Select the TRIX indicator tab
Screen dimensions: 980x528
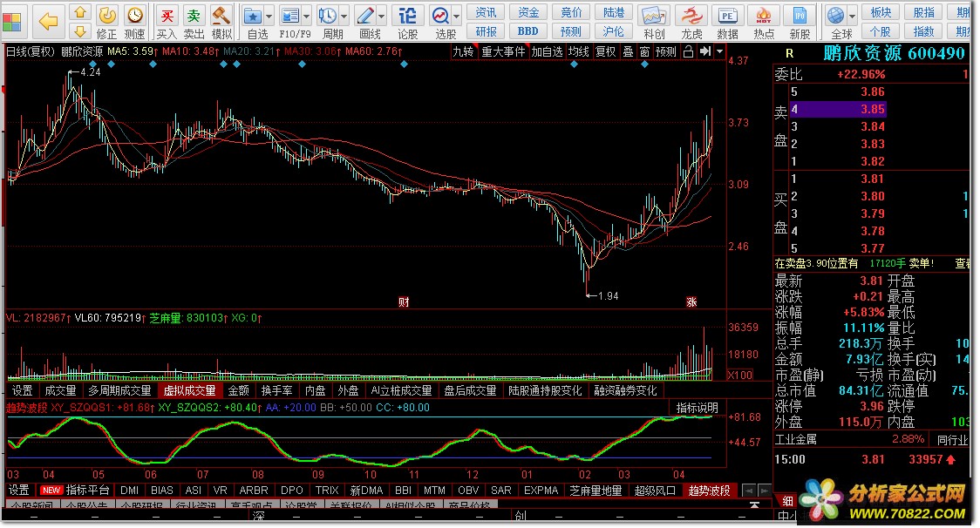327,491
